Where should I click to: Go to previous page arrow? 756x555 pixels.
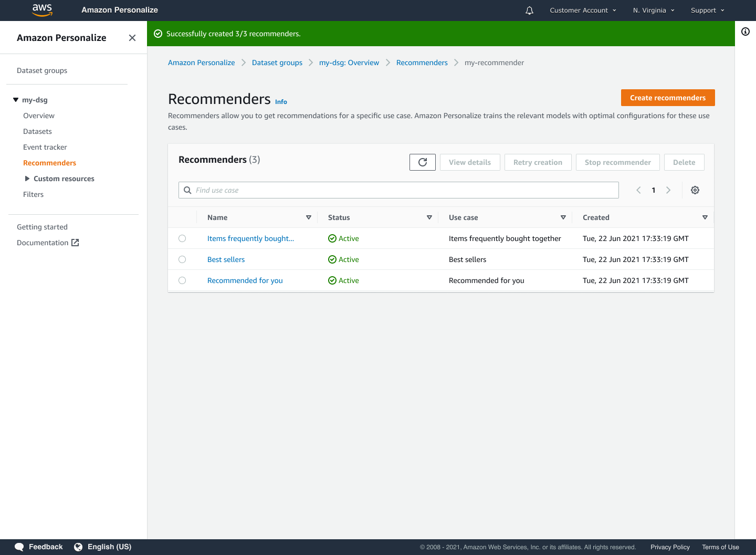(x=638, y=190)
